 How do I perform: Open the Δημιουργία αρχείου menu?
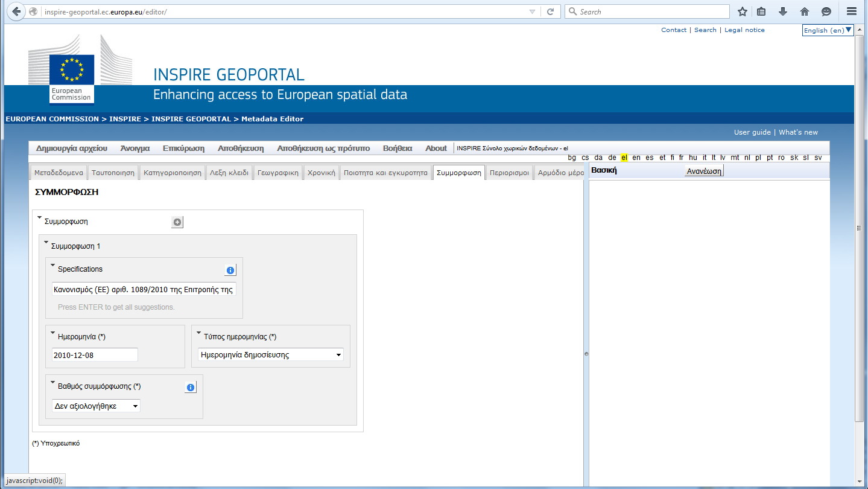point(72,149)
